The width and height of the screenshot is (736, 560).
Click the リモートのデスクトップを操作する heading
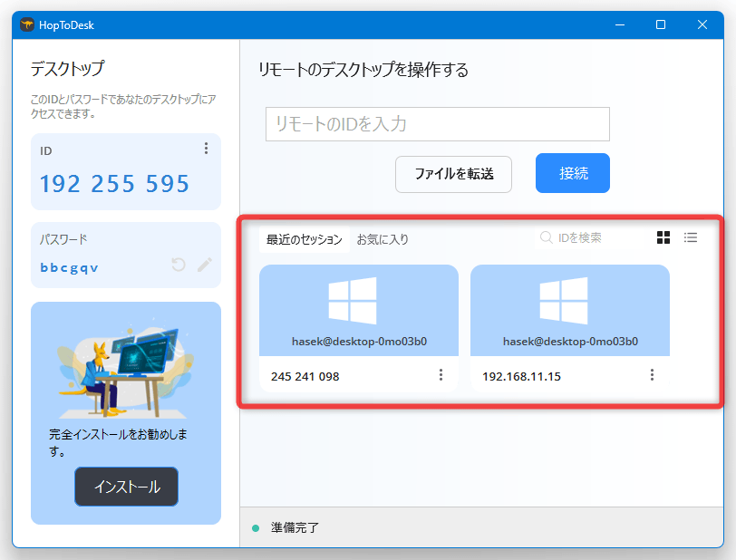(x=363, y=70)
